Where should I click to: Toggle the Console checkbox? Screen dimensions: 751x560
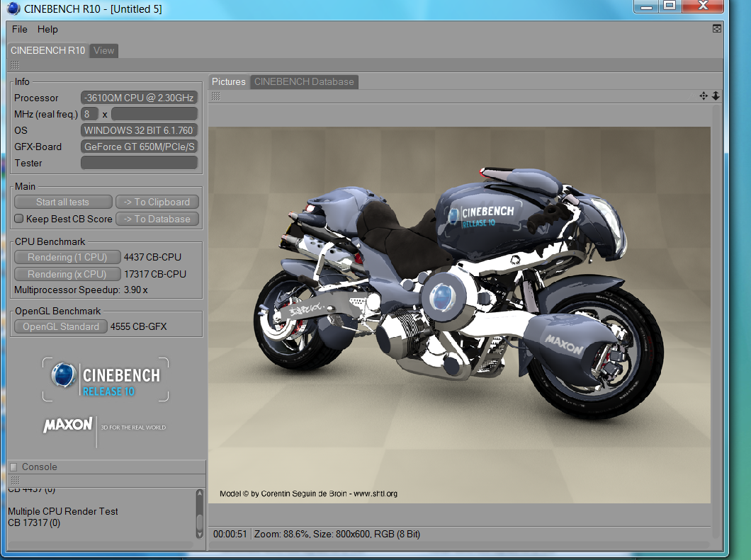(13, 467)
